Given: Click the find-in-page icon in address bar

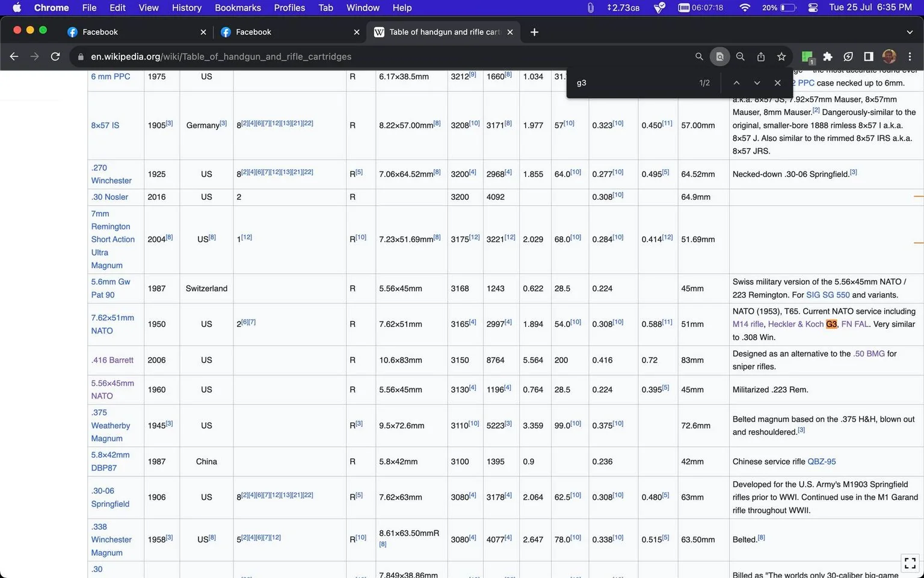Looking at the screenshot, I should click(x=719, y=57).
